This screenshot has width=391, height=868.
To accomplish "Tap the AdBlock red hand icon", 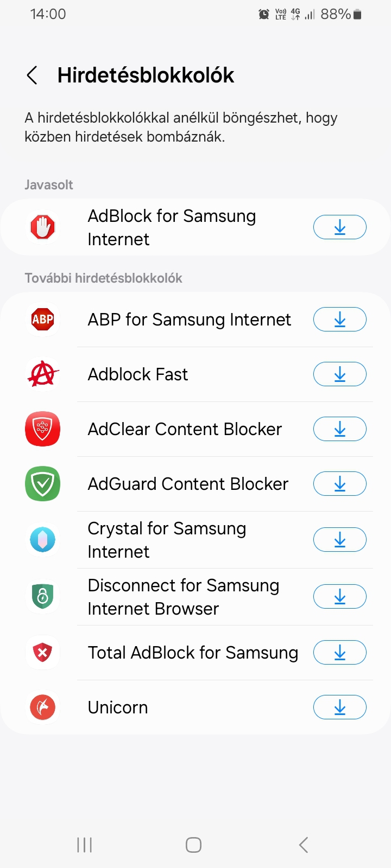I will pyautogui.click(x=42, y=227).
